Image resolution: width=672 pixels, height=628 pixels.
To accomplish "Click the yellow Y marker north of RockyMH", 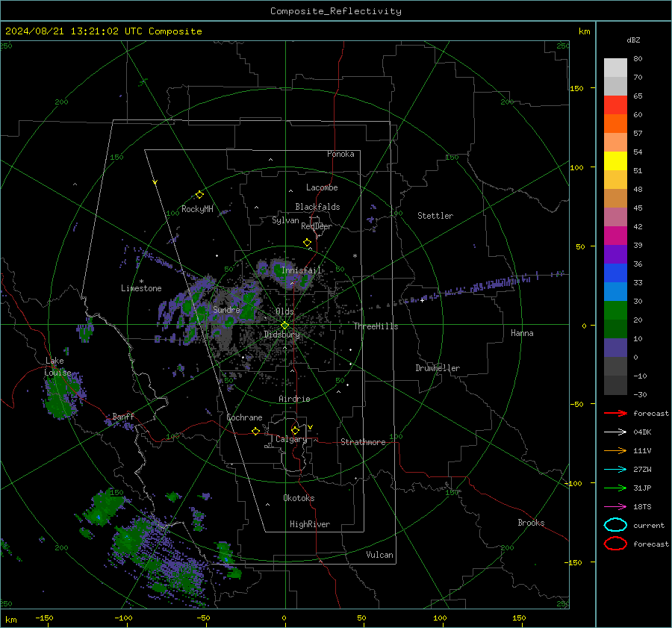I will (x=155, y=183).
